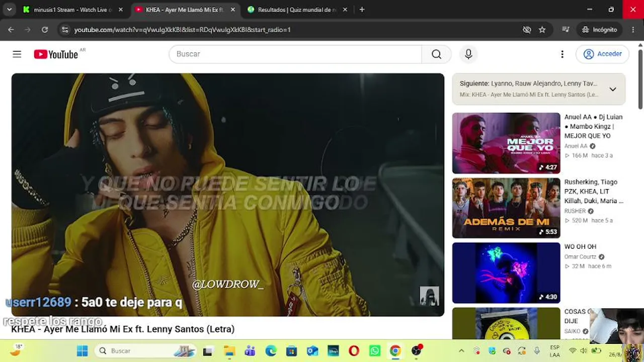The image size is (644, 362).
Task: Click the Incógnito profile button
Action: 599,30
